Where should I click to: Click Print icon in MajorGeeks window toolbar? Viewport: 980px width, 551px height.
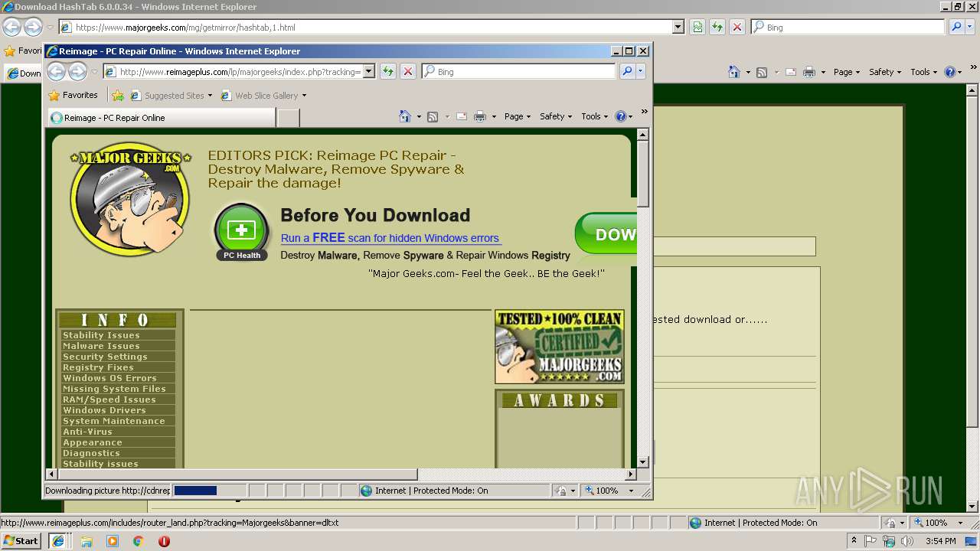pyautogui.click(x=809, y=72)
